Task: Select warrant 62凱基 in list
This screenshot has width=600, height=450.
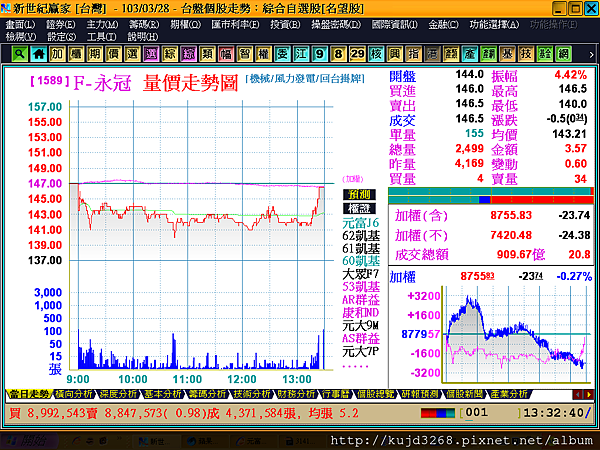Action: click(361, 236)
